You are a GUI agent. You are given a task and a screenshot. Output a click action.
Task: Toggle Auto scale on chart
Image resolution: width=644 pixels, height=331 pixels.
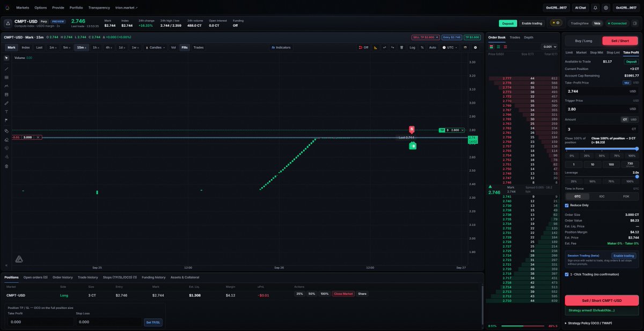433,47
